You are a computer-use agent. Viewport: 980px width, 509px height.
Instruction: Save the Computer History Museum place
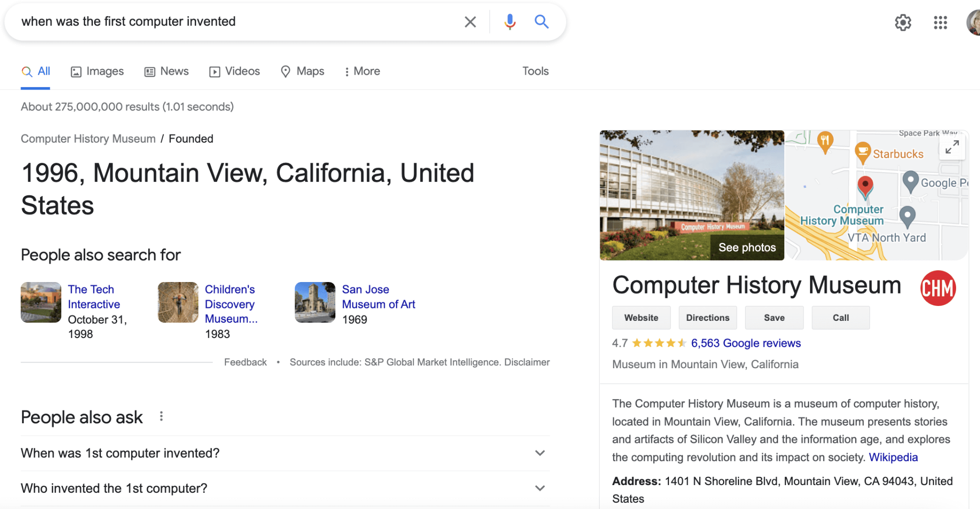click(x=774, y=318)
